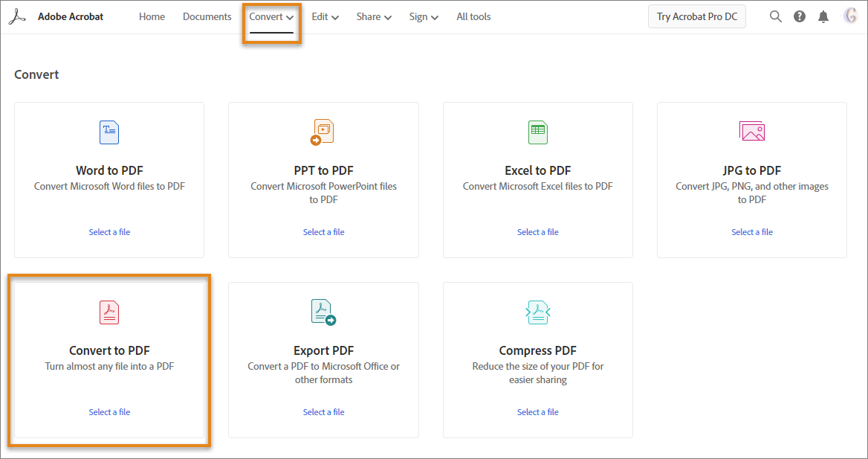The width and height of the screenshot is (868, 459).
Task: Click the help question mark icon
Action: (799, 16)
